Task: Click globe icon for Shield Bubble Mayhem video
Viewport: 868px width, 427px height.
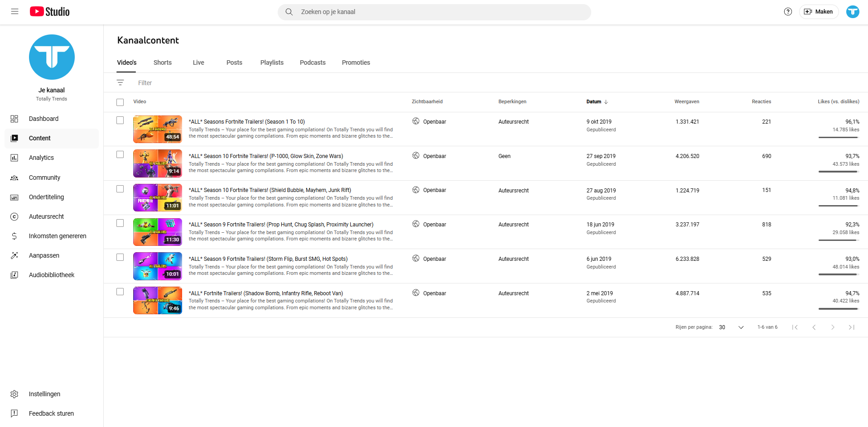Action: pyautogui.click(x=416, y=190)
